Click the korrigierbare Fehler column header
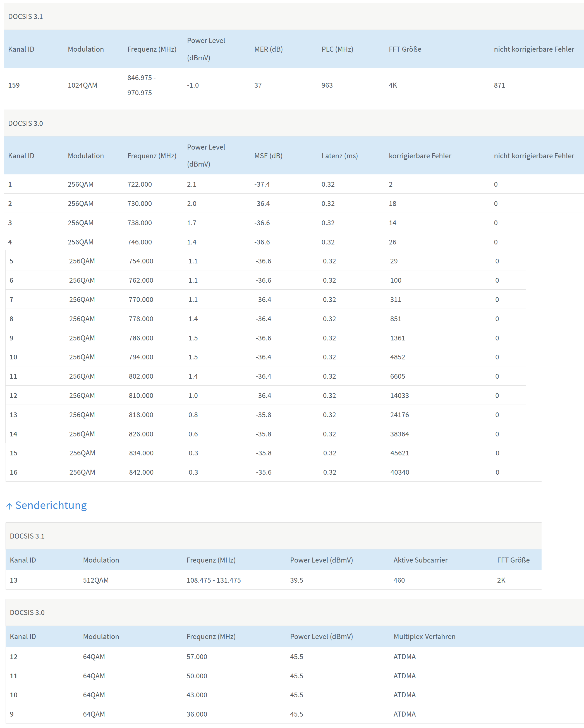 (420, 156)
